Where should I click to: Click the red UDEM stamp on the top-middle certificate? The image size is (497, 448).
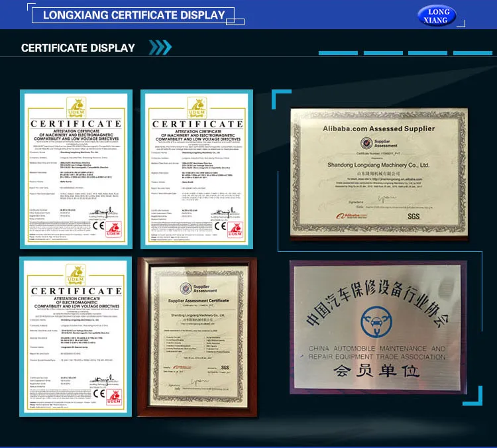coord(236,230)
